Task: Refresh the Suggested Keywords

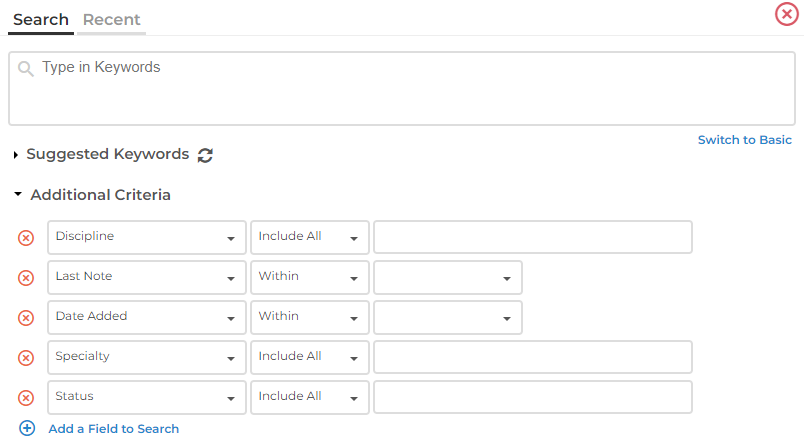Action: [205, 155]
